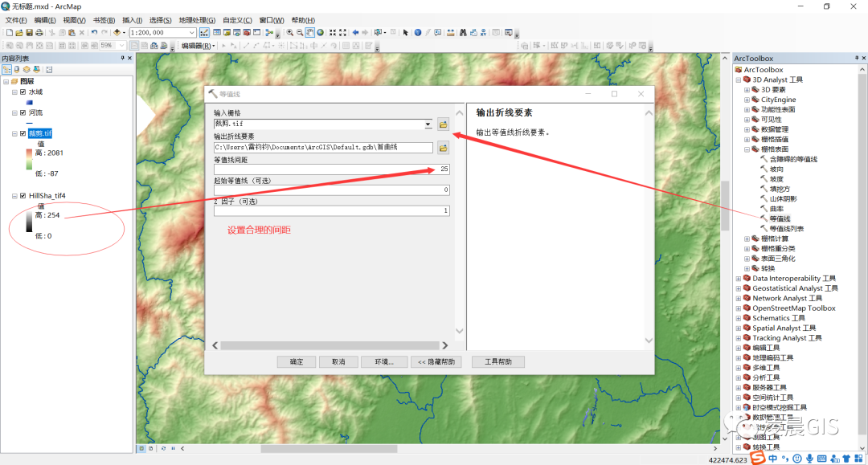
Task: Open the input raster dropdown arrow
Action: point(428,124)
